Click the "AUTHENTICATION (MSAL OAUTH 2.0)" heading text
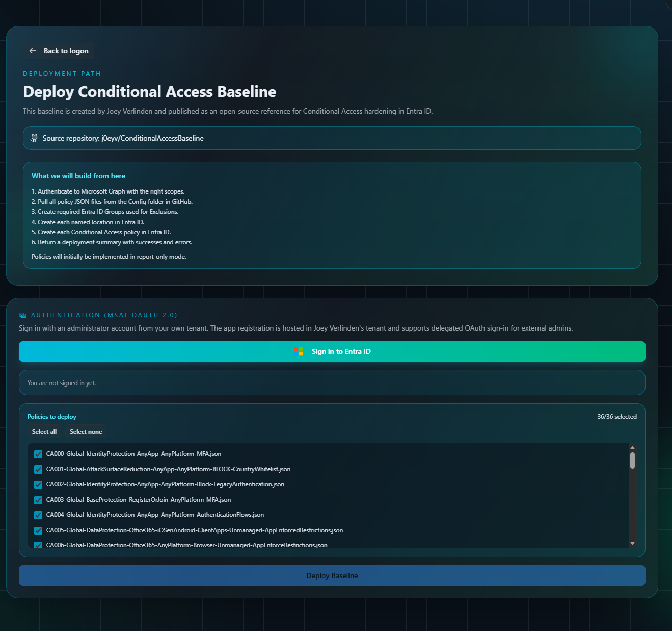The image size is (672, 631). (x=104, y=315)
